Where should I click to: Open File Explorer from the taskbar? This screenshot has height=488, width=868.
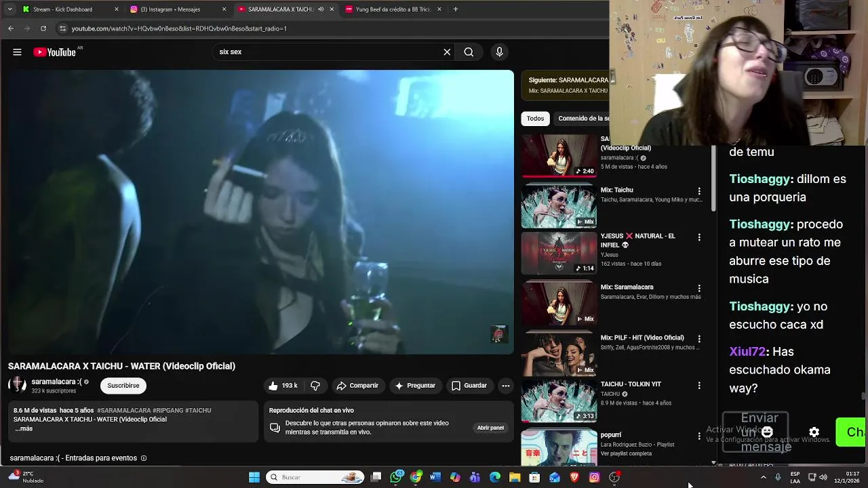point(515,477)
